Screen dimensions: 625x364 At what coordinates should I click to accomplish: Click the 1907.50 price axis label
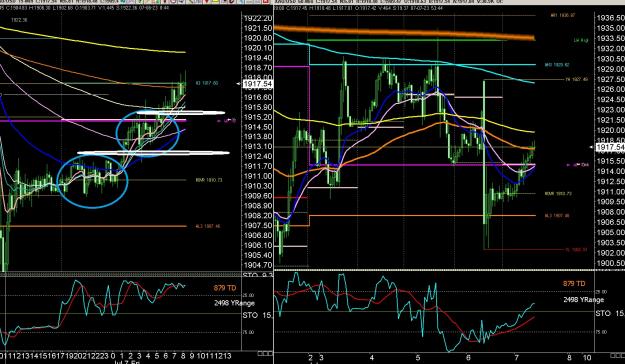click(x=257, y=226)
